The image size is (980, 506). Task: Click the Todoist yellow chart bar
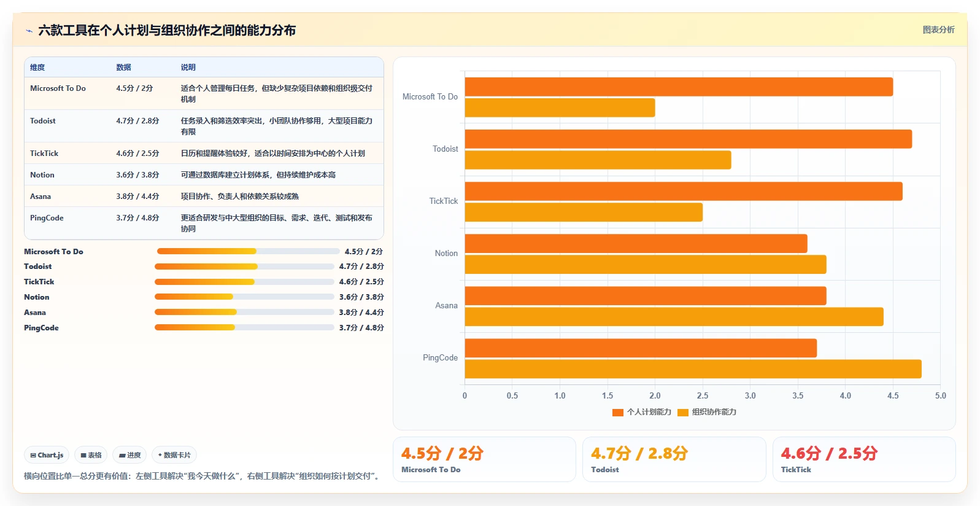[x=598, y=160]
